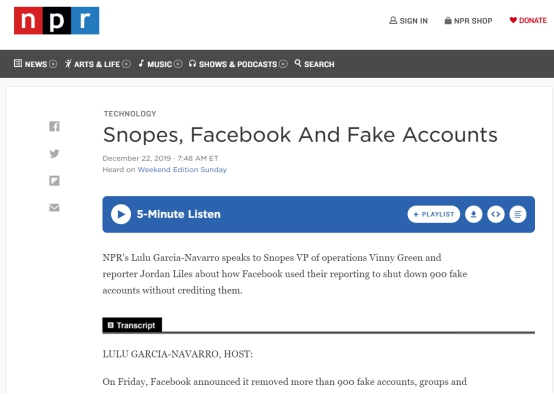Select the Transcript tab
The width and height of the screenshot is (554, 395).
(132, 325)
